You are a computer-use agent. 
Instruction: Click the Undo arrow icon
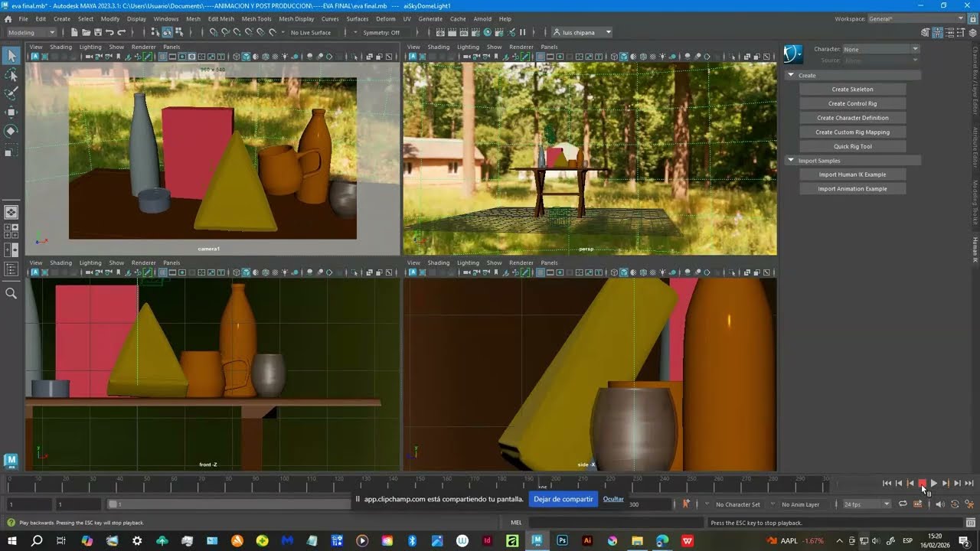pos(109,32)
